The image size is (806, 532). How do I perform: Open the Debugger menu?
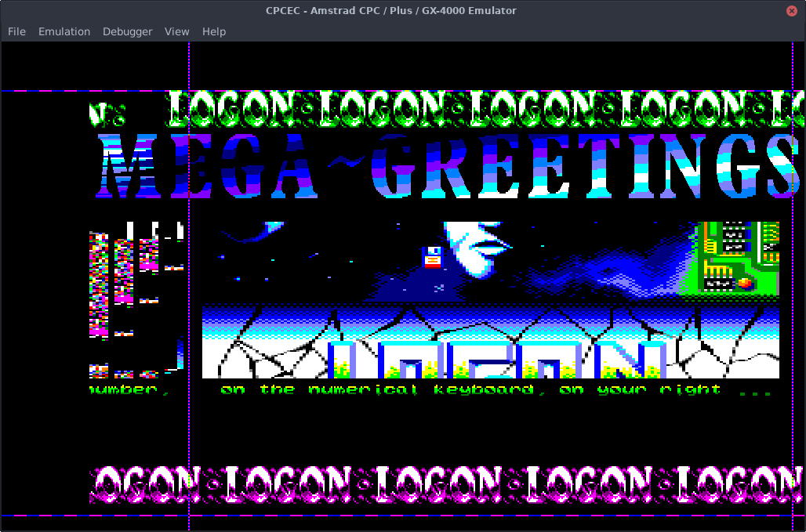click(128, 31)
